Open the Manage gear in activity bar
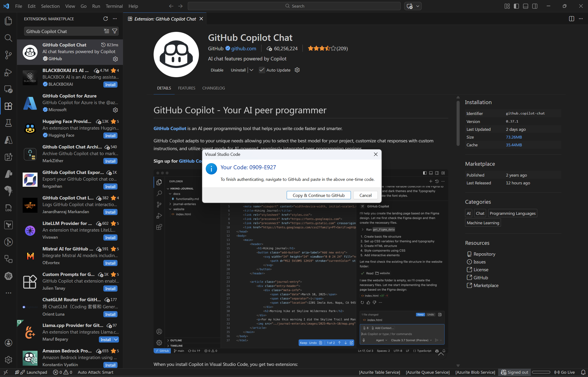This screenshot has height=377, width=588. (8, 360)
